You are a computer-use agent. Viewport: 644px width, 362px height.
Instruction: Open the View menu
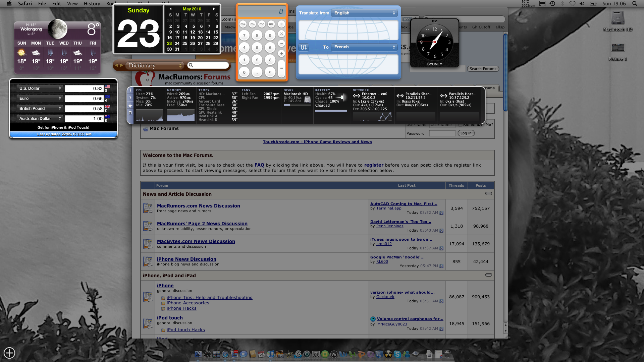pos(72,3)
